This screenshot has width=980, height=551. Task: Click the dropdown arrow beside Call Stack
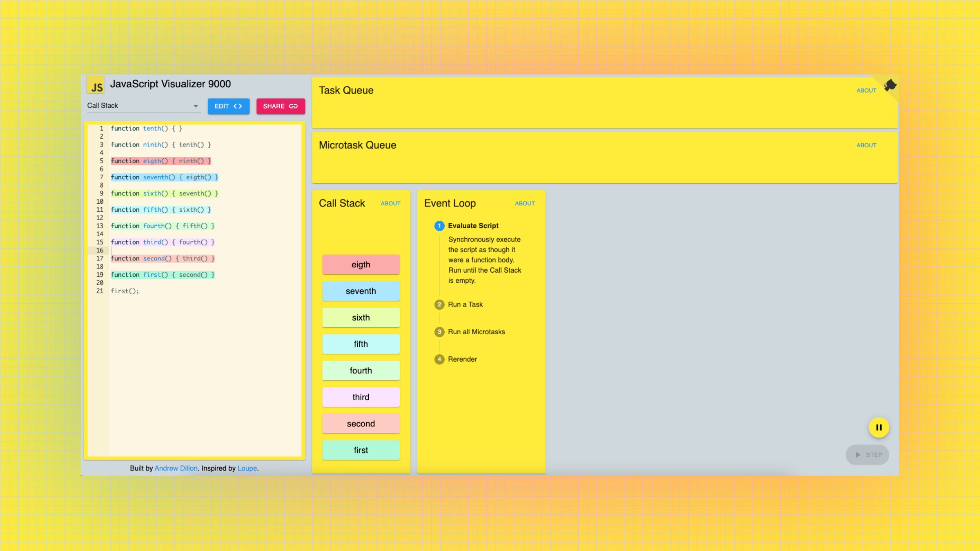pos(196,106)
